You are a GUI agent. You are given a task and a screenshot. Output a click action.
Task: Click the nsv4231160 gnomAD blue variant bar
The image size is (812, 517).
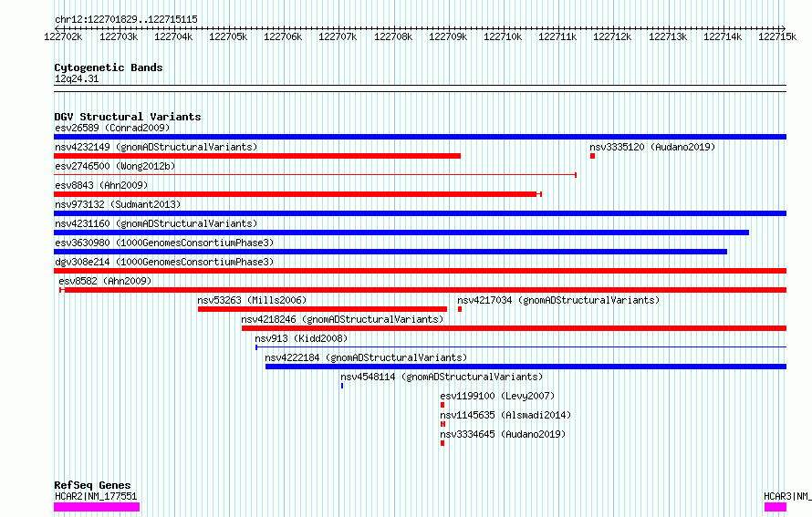click(401, 233)
